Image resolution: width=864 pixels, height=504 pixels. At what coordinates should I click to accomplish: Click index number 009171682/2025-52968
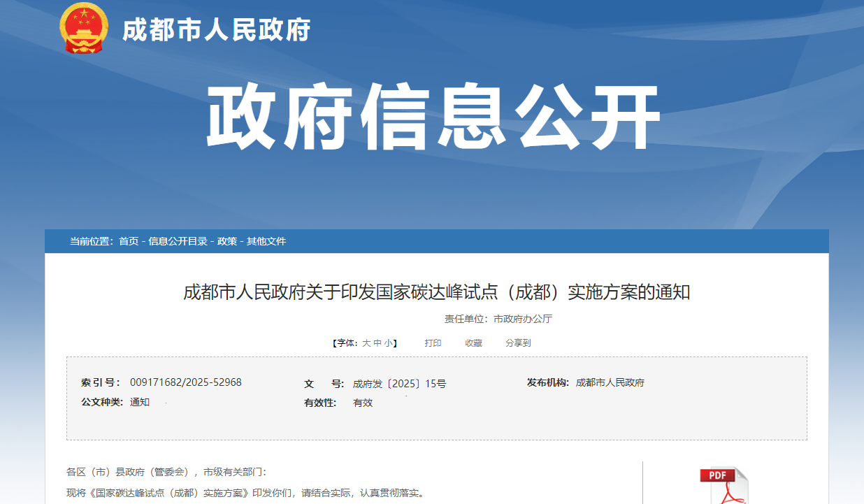[185, 382]
